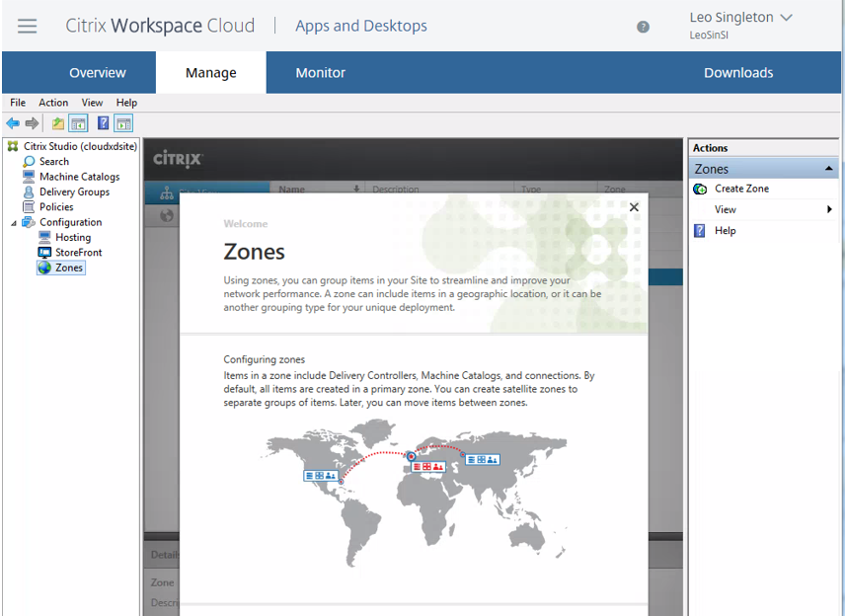Click the blue Back arrow in toolbar

tap(13, 123)
